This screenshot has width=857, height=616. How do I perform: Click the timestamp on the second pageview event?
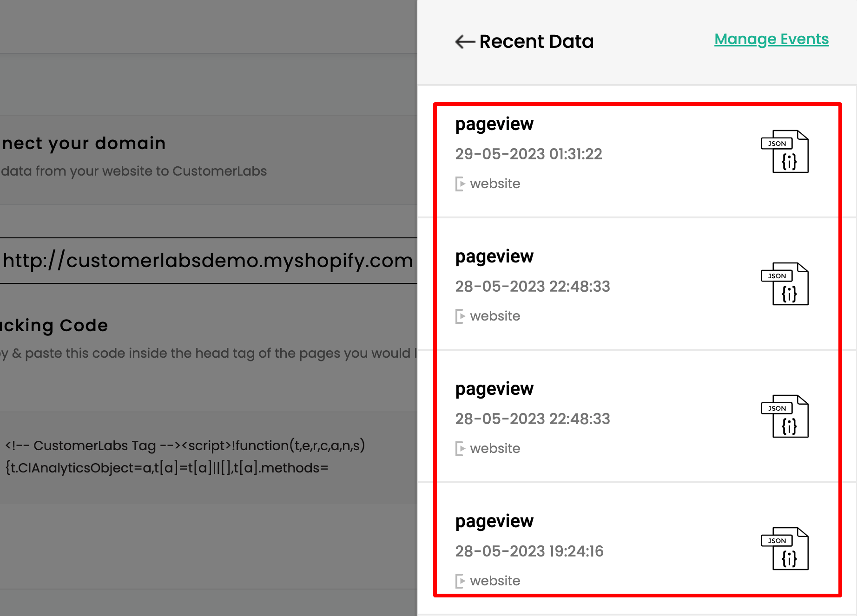(x=532, y=287)
